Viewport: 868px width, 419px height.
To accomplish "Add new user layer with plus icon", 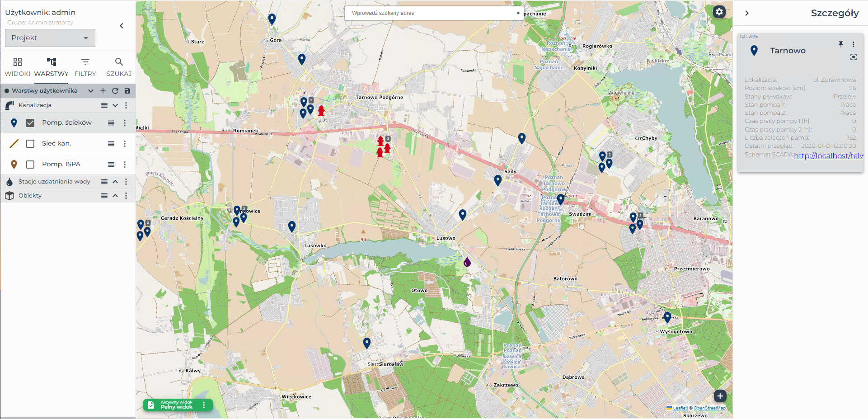I will [x=103, y=91].
